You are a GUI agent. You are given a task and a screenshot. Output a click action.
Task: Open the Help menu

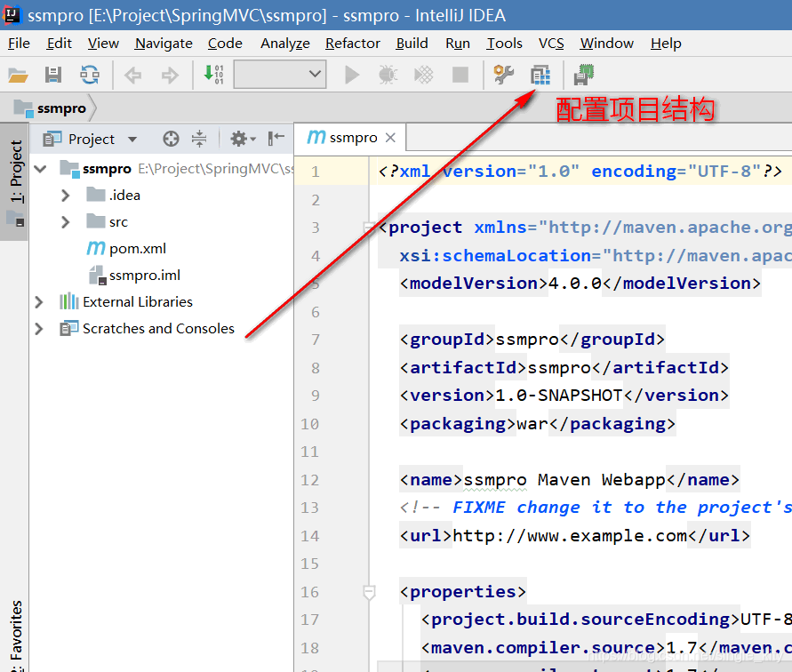click(x=666, y=44)
